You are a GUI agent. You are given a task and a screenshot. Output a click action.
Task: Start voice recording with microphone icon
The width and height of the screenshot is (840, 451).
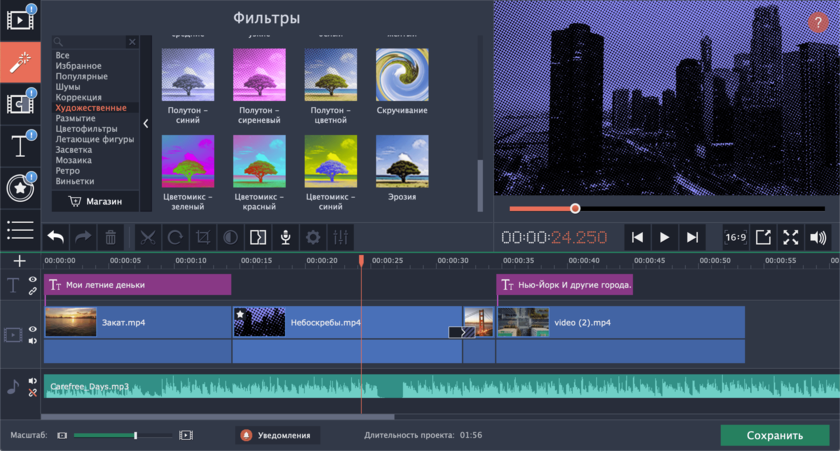point(285,237)
